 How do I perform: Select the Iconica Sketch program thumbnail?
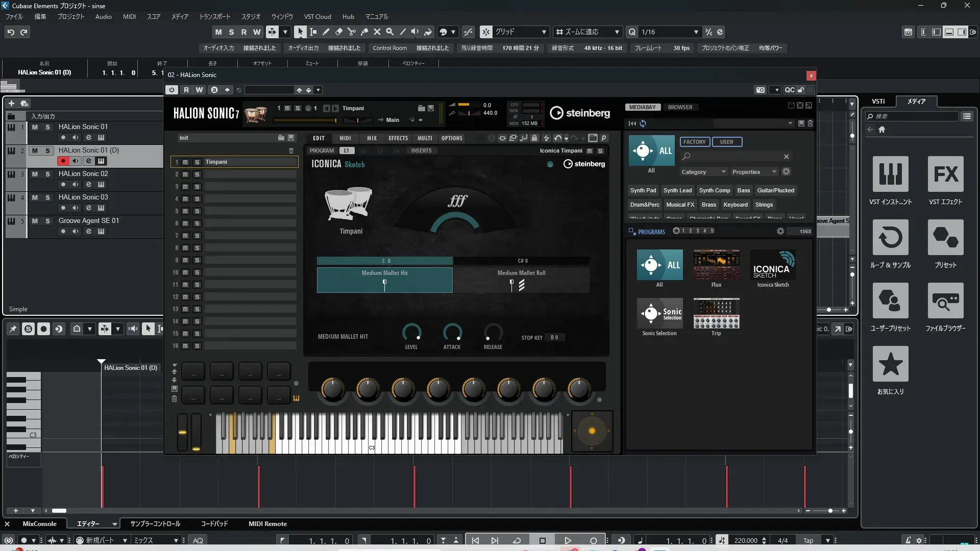click(x=773, y=265)
